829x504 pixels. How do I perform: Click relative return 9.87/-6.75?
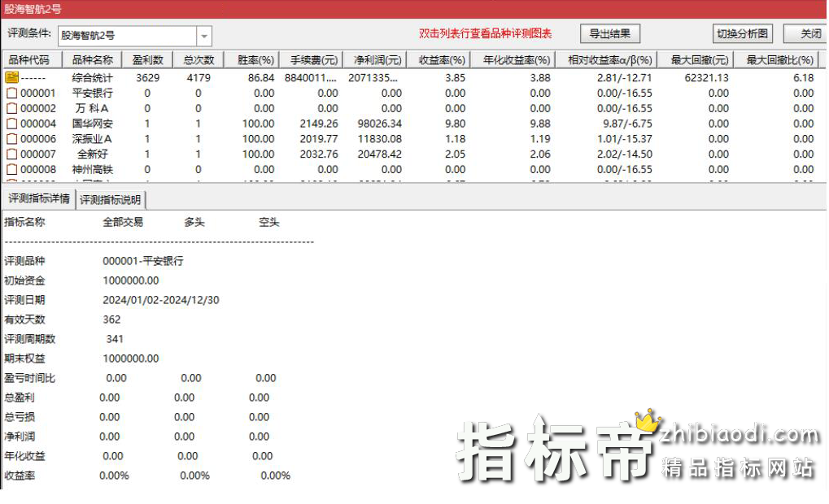pyautogui.click(x=627, y=124)
